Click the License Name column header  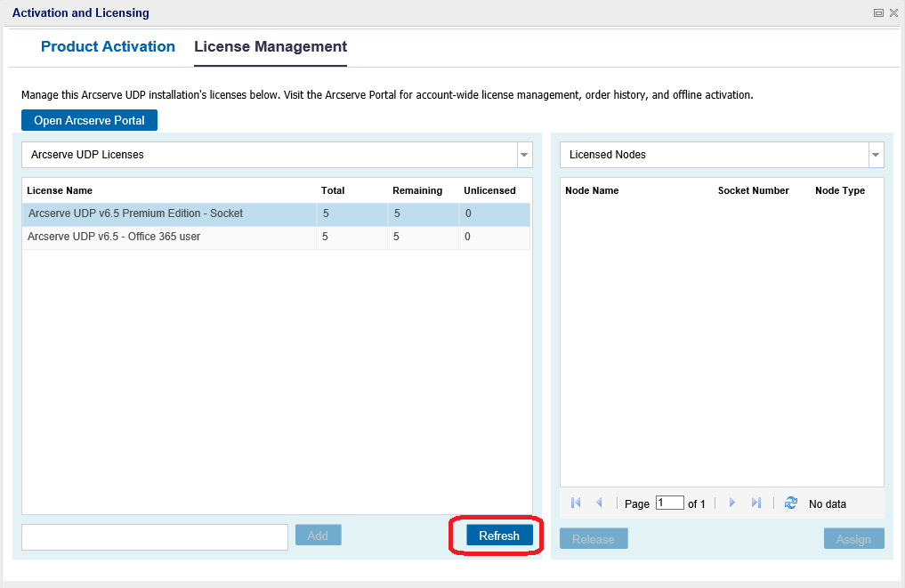coord(60,190)
